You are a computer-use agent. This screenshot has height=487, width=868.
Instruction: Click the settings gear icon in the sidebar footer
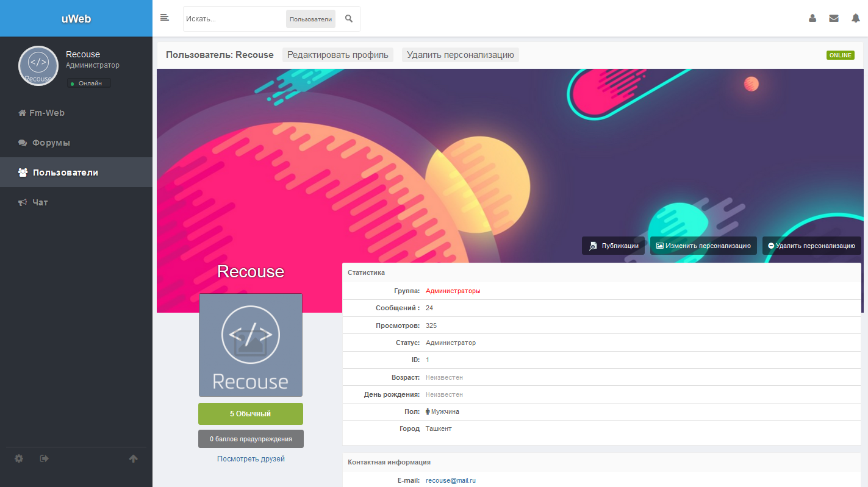(19, 458)
